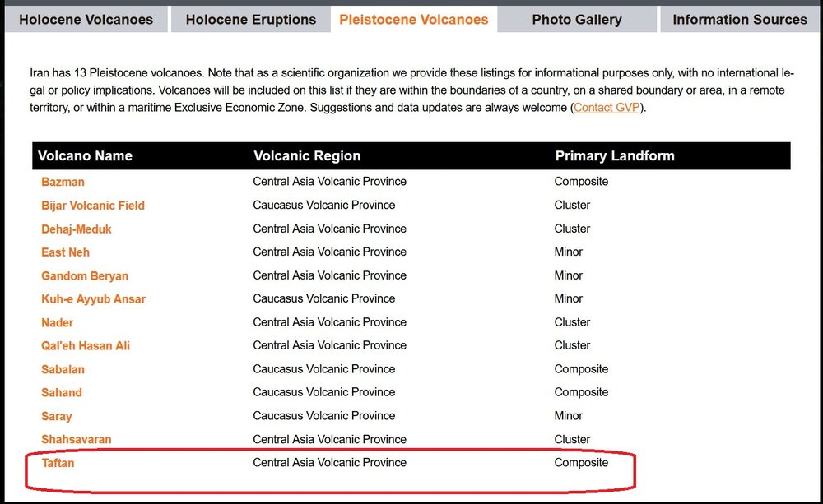Switch to the Holocene Volcanoes tab
The image size is (823, 504).
tap(86, 20)
